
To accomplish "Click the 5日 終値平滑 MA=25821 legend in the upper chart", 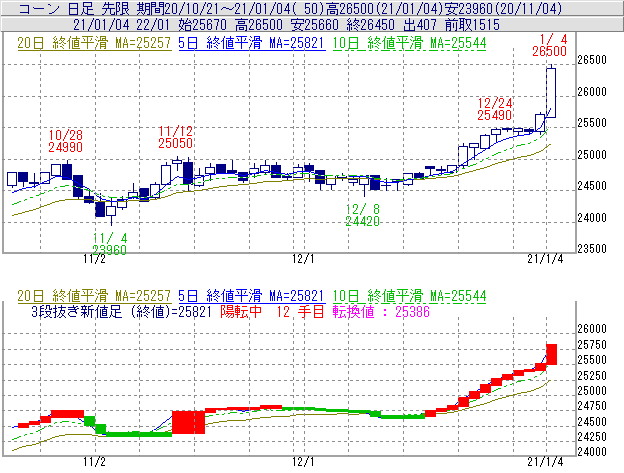I will click(251, 43).
